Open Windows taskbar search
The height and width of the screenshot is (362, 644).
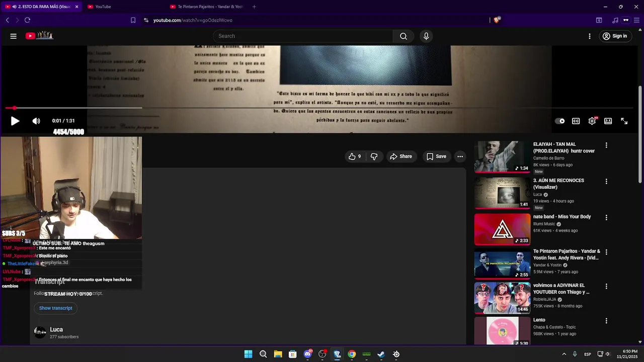(263, 354)
